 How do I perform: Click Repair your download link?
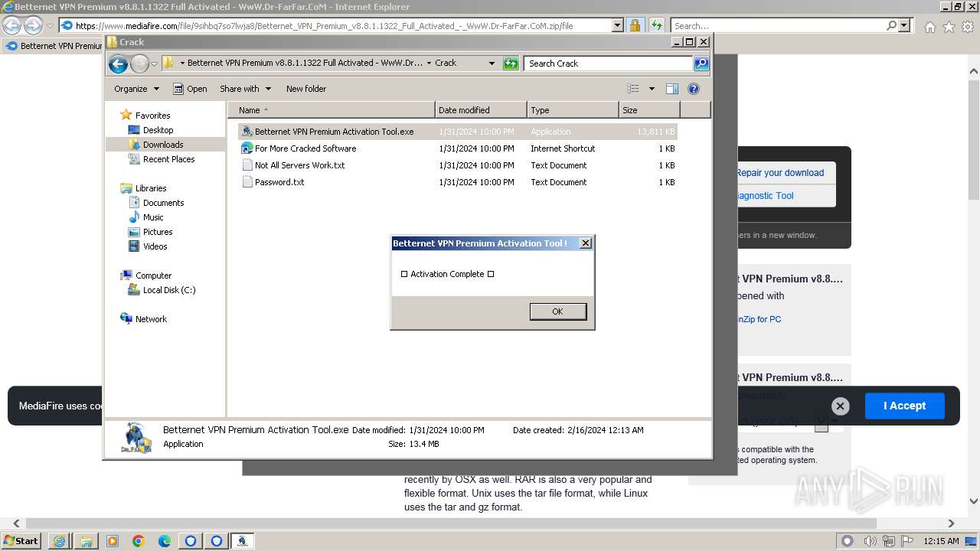click(780, 173)
